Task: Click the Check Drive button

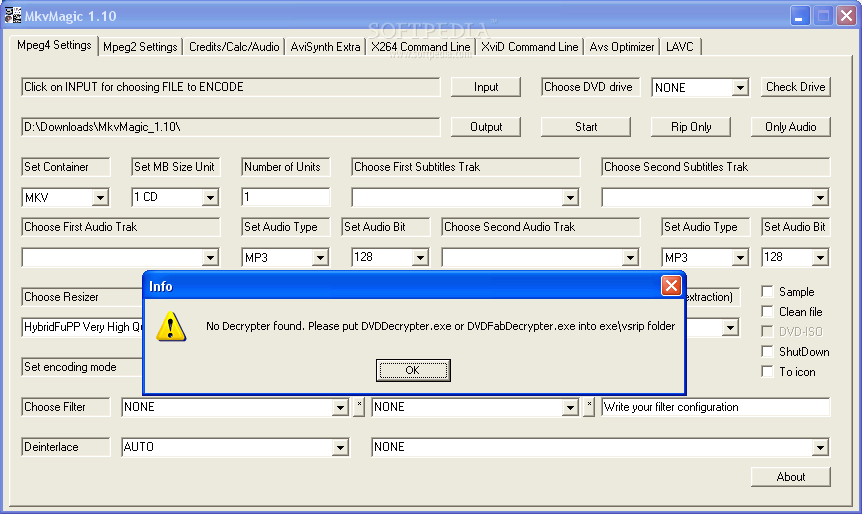Action: point(795,87)
